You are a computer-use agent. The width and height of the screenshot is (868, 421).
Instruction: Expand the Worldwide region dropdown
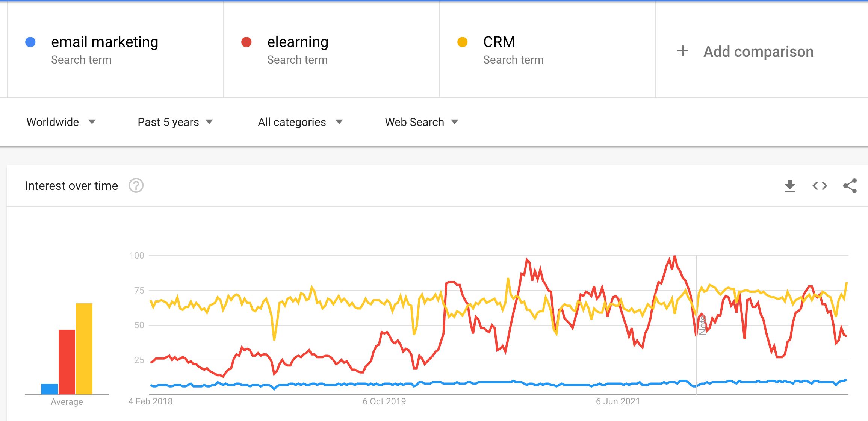61,122
